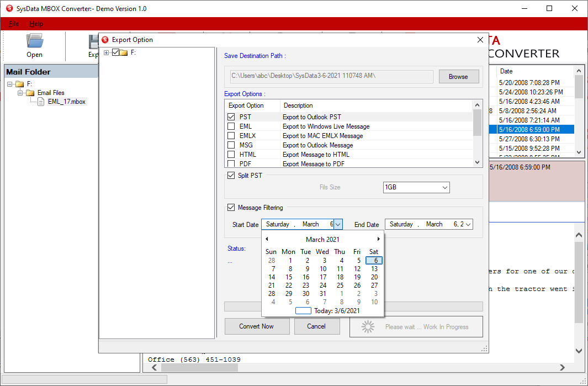Image resolution: width=588 pixels, height=386 pixels.
Task: Select EML_17.mbox in Mail Folder tree
Action: pos(67,102)
